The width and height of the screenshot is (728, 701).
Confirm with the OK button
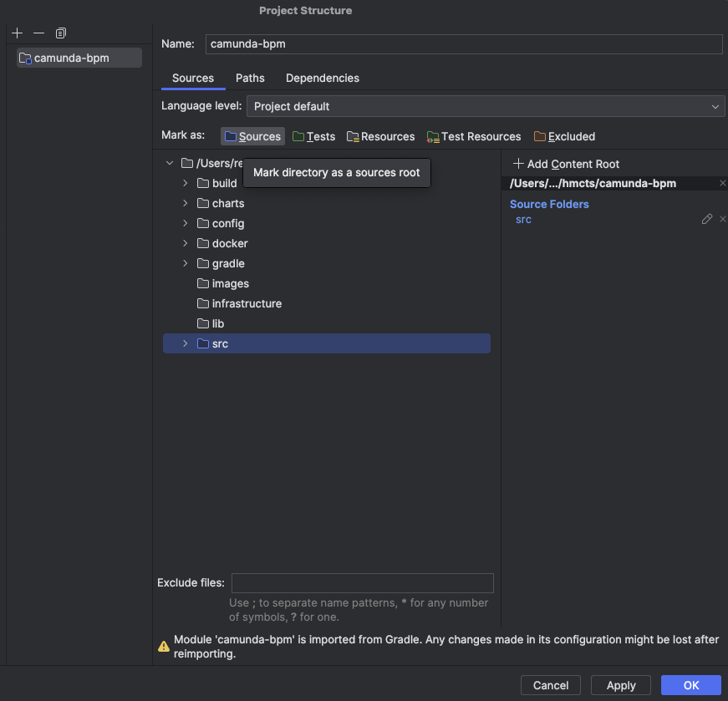coord(691,685)
